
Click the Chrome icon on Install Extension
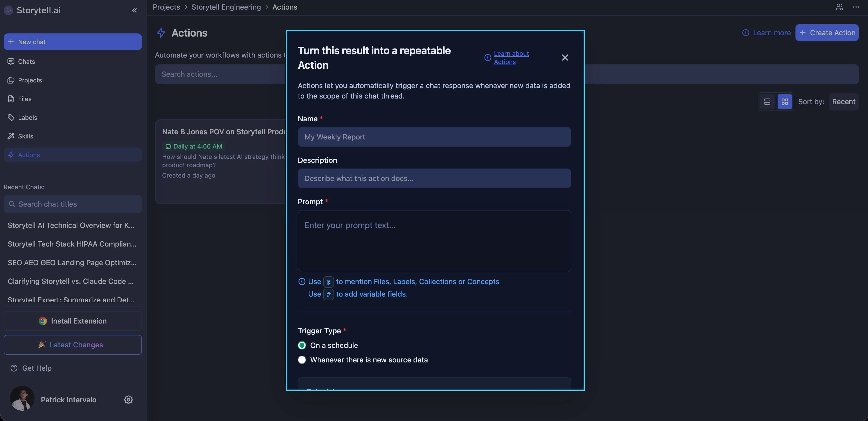[42, 321]
